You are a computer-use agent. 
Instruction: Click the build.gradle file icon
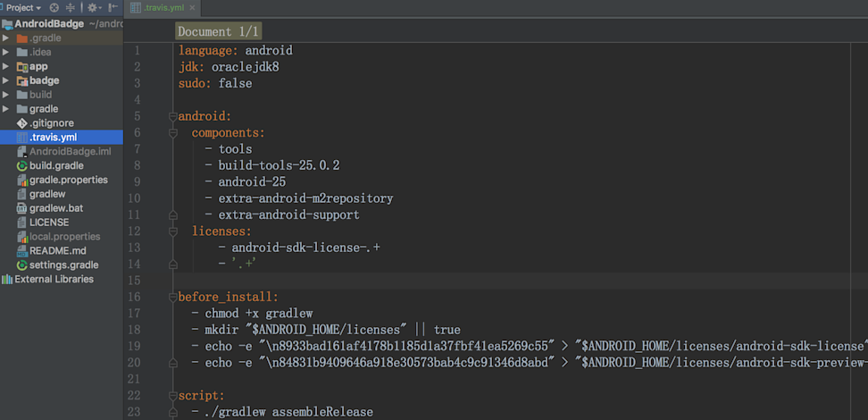(x=22, y=165)
